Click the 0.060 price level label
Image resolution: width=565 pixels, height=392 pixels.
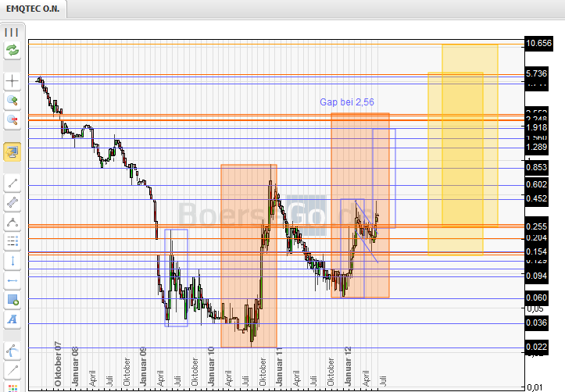click(x=537, y=298)
